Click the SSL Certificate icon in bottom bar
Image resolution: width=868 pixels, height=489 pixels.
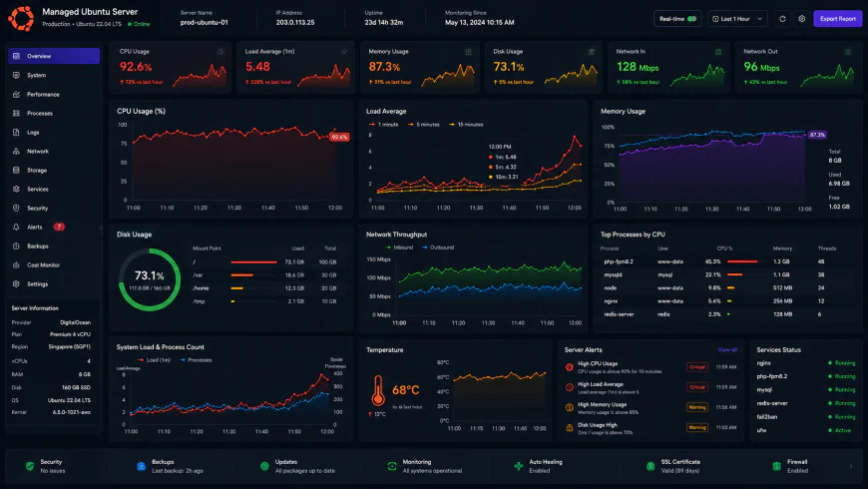651,466
